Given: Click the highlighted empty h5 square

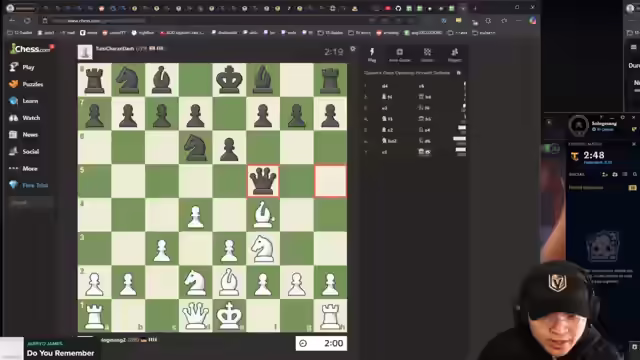Looking at the screenshot, I should click(330, 181).
